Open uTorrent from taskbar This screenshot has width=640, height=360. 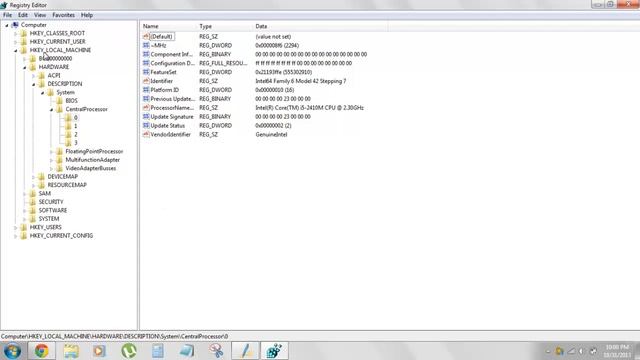tap(129, 351)
